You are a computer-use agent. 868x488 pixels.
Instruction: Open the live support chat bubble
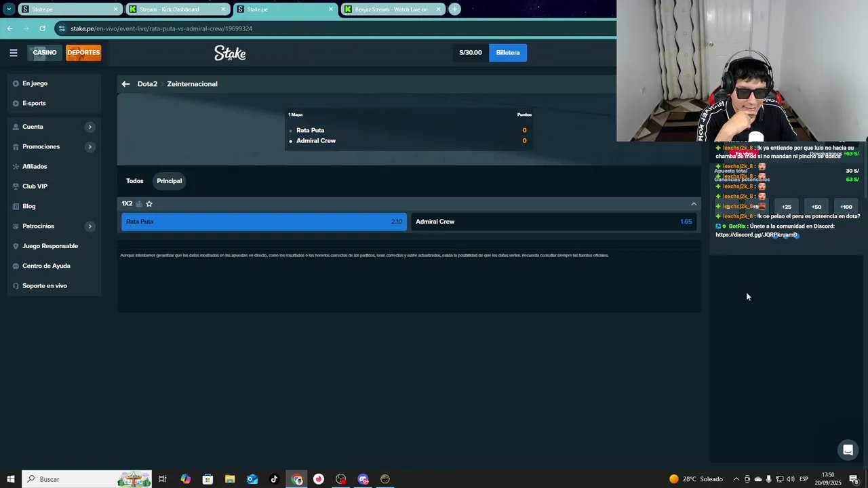[848, 449]
